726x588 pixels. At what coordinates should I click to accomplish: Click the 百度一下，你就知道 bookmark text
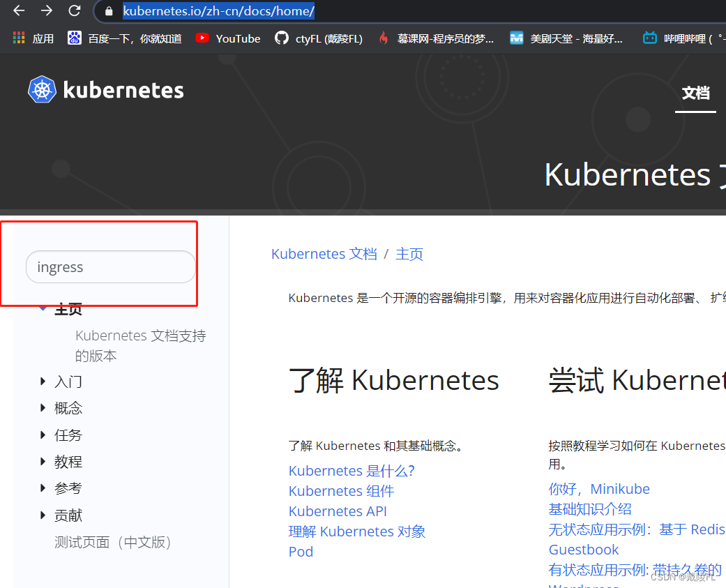click(x=135, y=38)
